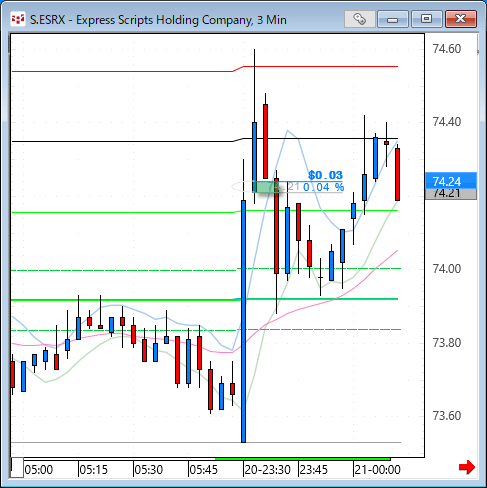Click the tall blue candle at 23:30
This screenshot has width=487, height=488.
(x=243, y=321)
